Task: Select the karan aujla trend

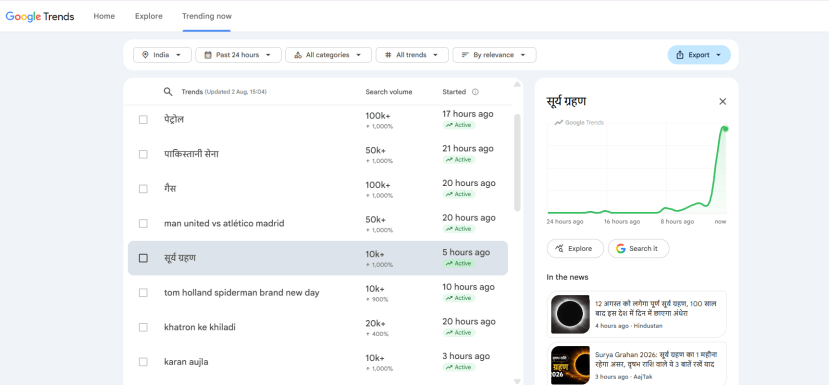Action: tap(186, 362)
